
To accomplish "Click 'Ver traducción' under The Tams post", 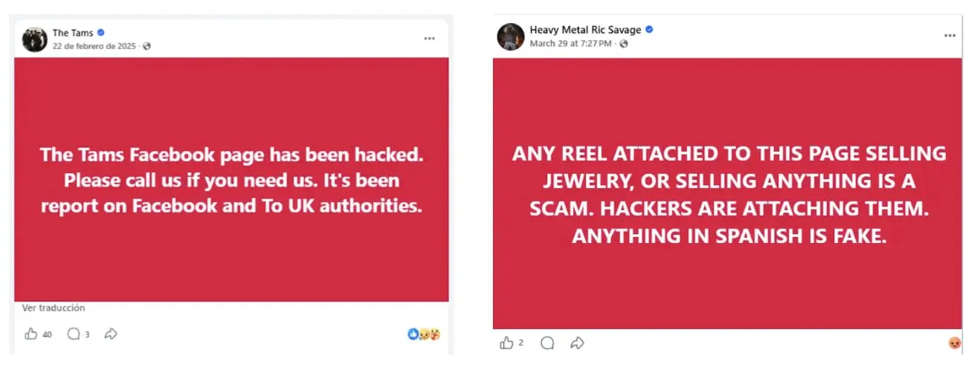I will pos(54,308).
